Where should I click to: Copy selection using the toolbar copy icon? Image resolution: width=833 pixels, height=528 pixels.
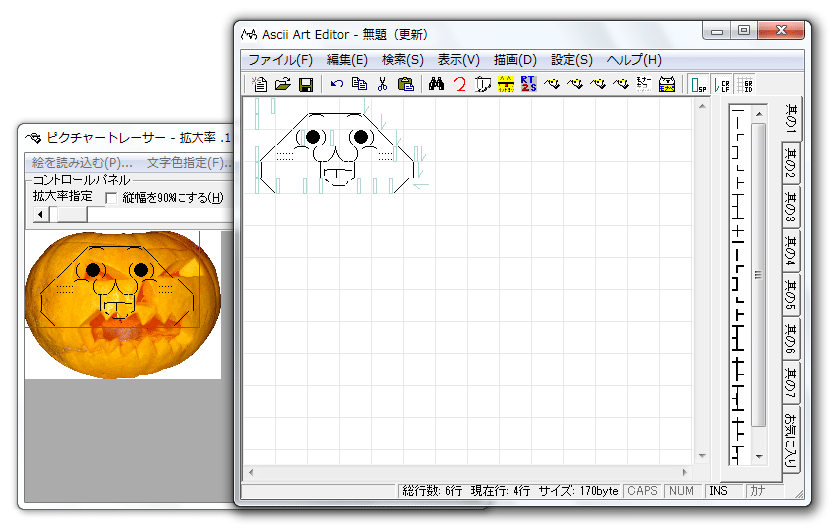pyautogui.click(x=360, y=84)
